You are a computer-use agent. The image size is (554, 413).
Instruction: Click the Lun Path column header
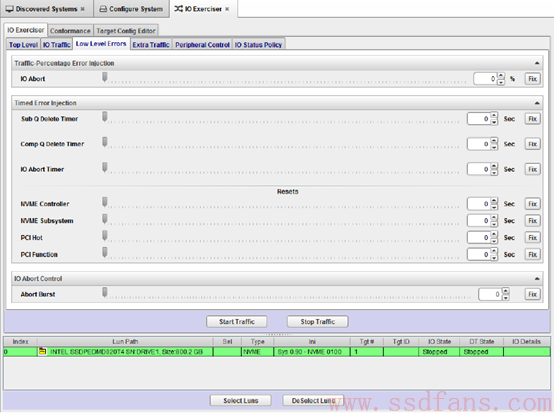[x=125, y=341]
